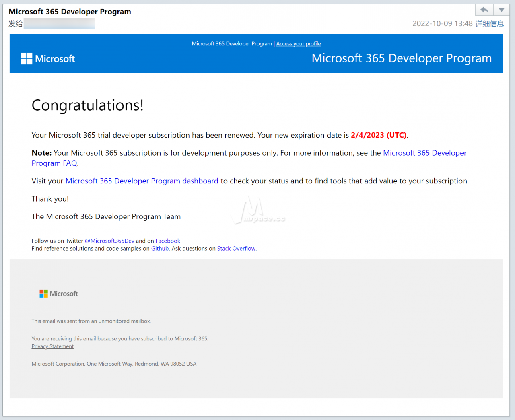The image size is (515, 420).
Task: Click the Microsoft logo in blue banner
Action: pyautogui.click(x=48, y=59)
